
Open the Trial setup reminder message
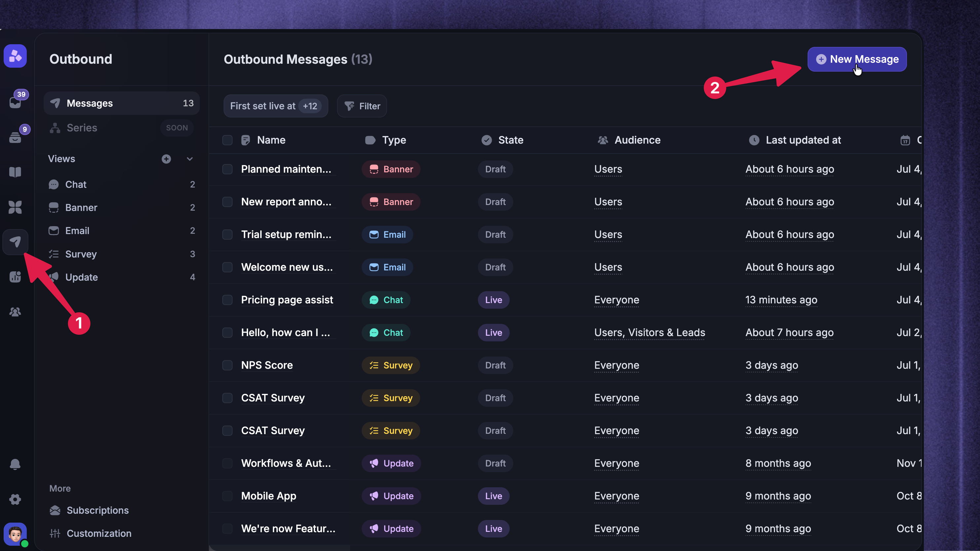click(x=286, y=235)
